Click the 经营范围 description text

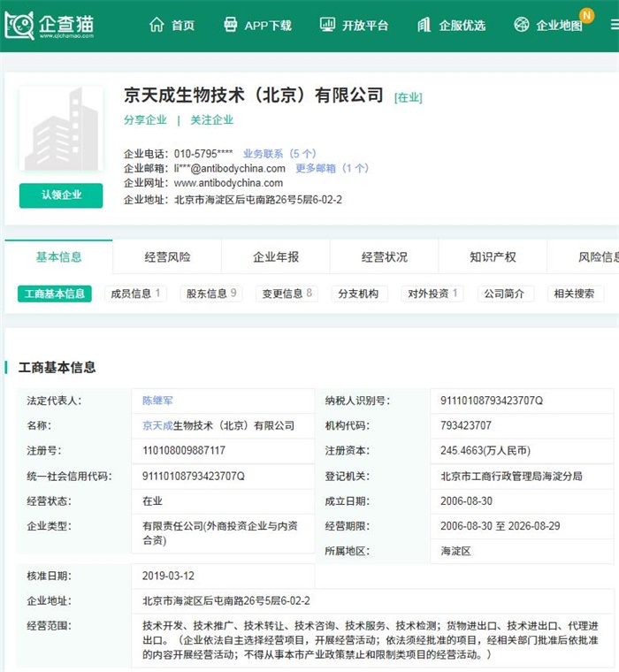pos(371,640)
